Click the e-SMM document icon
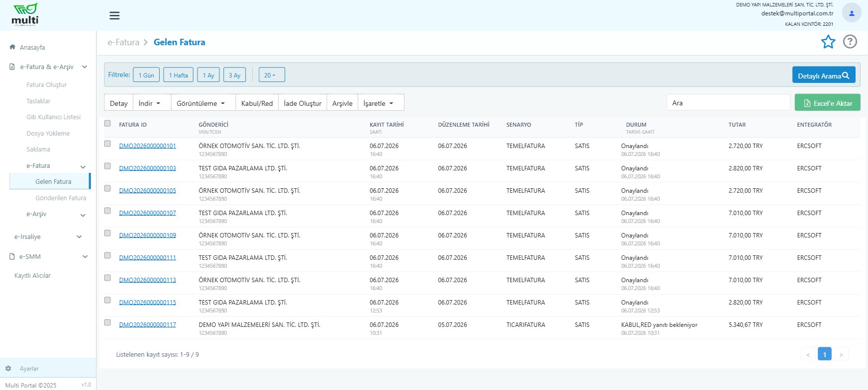This screenshot has height=390, width=868. [12, 257]
